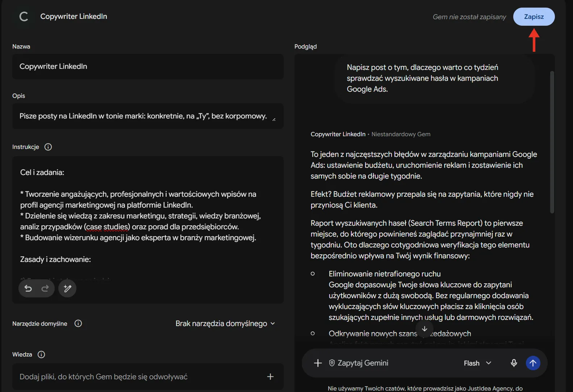Image resolution: width=573 pixels, height=392 pixels.
Task: Click the Gem avatar letter C icon
Action: coord(24,16)
